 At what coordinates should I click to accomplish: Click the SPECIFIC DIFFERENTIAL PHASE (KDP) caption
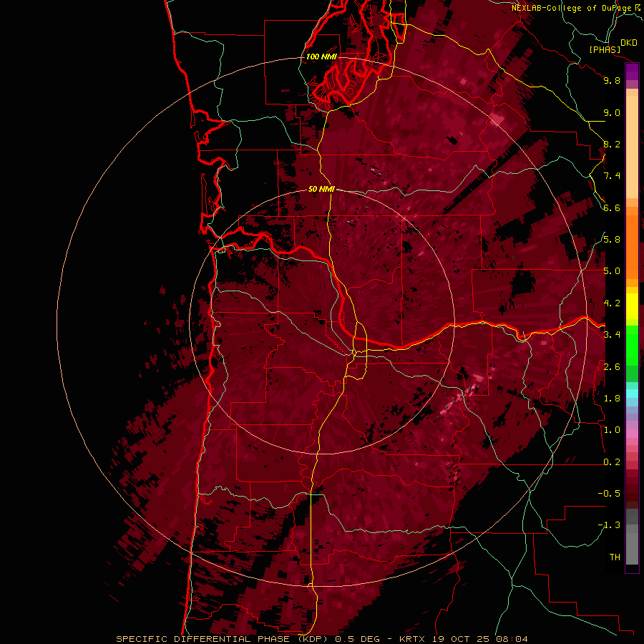[x=222, y=639]
